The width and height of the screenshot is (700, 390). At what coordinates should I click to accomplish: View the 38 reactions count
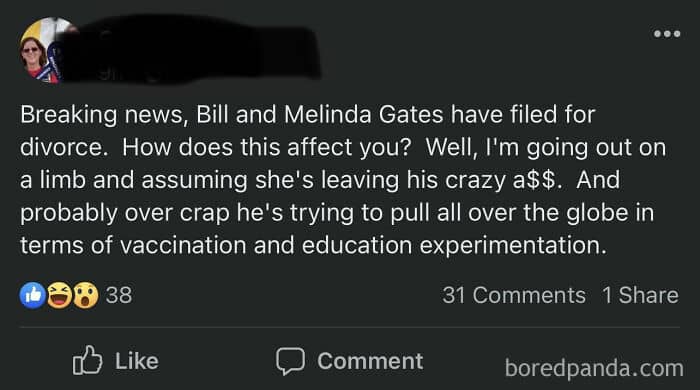pos(119,295)
